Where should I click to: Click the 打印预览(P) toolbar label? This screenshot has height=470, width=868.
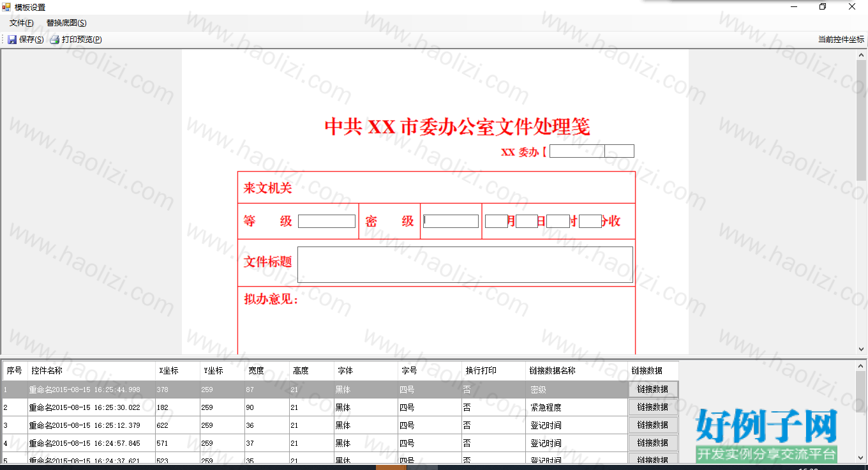[x=82, y=40]
